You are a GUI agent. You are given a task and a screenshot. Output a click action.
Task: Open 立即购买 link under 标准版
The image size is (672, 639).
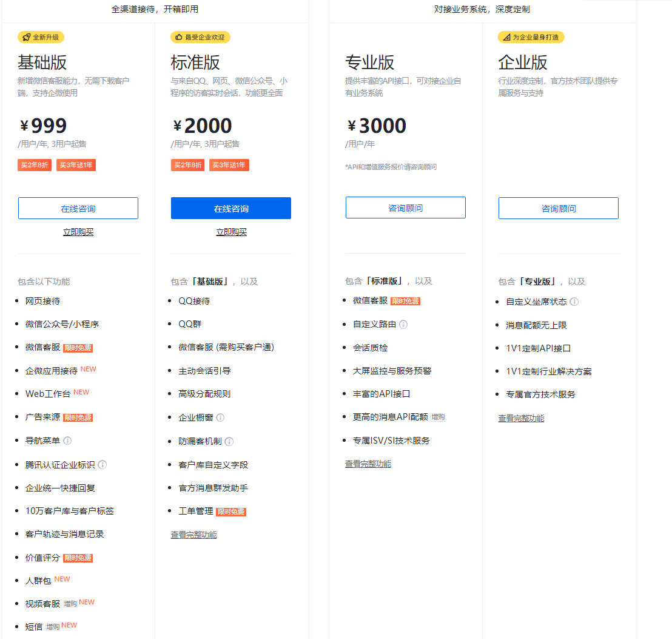(231, 232)
